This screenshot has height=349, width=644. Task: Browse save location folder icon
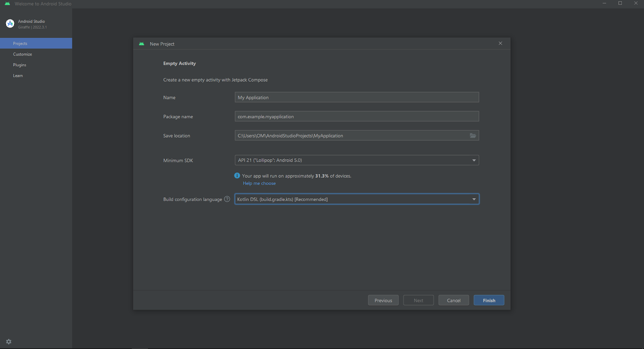(x=473, y=135)
